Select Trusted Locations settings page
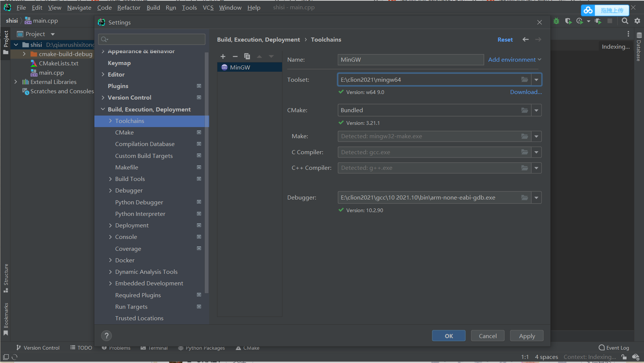Viewport: 644px width, 363px height. pyautogui.click(x=139, y=318)
